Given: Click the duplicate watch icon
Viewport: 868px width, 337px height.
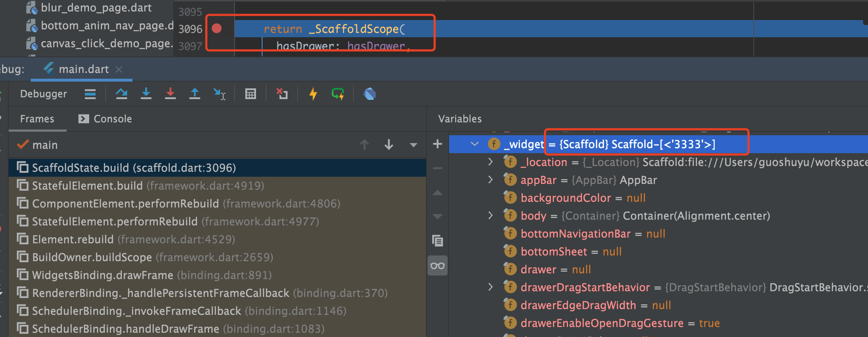Looking at the screenshot, I should tap(438, 241).
